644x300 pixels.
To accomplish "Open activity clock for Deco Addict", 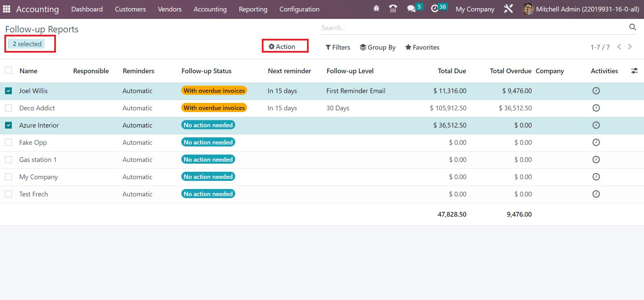I will coord(596,108).
